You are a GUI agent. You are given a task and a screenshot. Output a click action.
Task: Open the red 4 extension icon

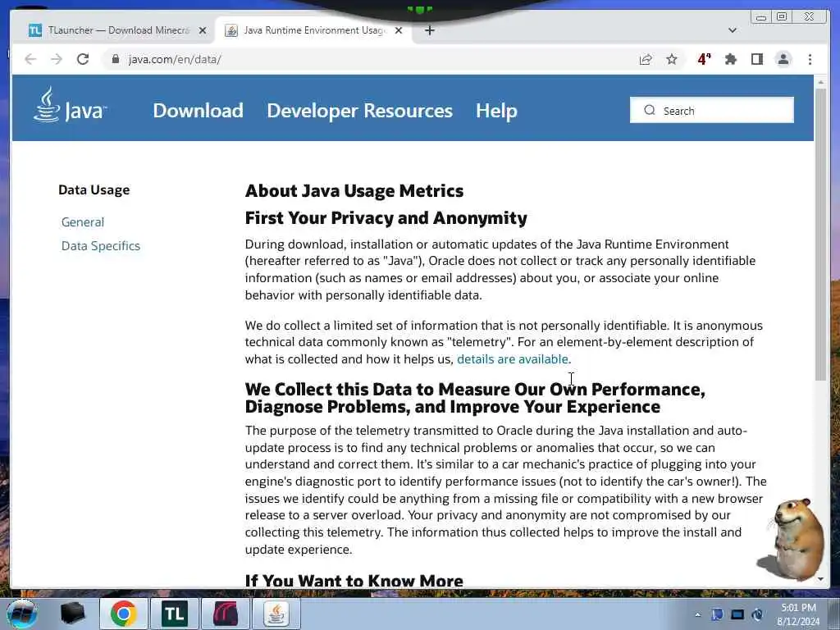(x=704, y=59)
